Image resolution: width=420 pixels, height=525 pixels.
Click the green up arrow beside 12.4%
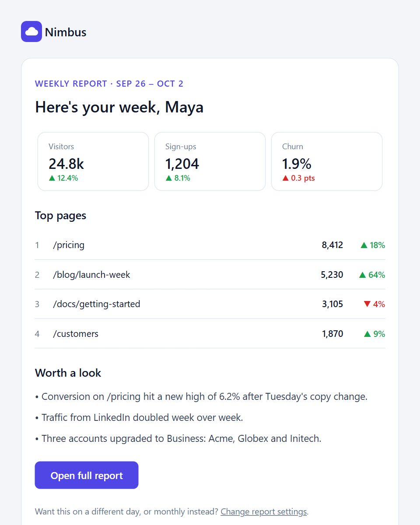(x=52, y=178)
